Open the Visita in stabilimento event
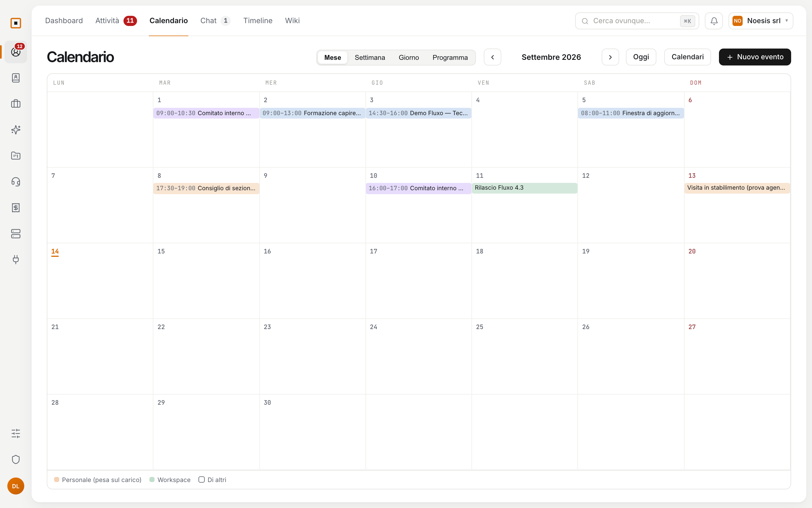 click(737, 188)
